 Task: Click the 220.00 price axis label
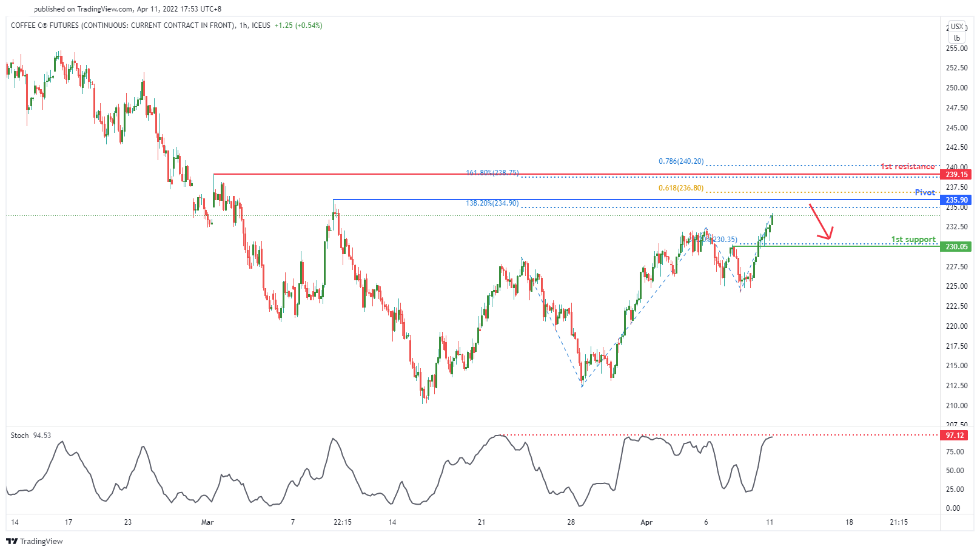pyautogui.click(x=957, y=326)
